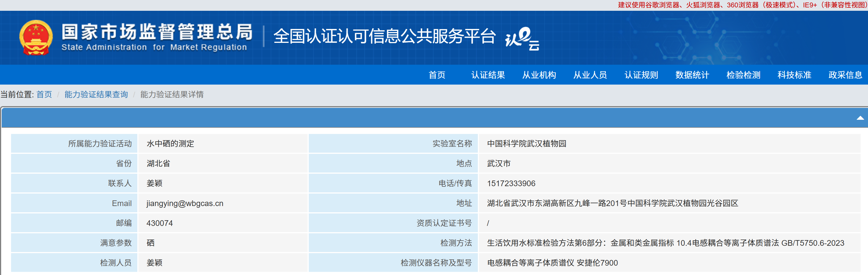Open the 科技标准 menu item
The width and height of the screenshot is (868, 275).
[x=794, y=75]
